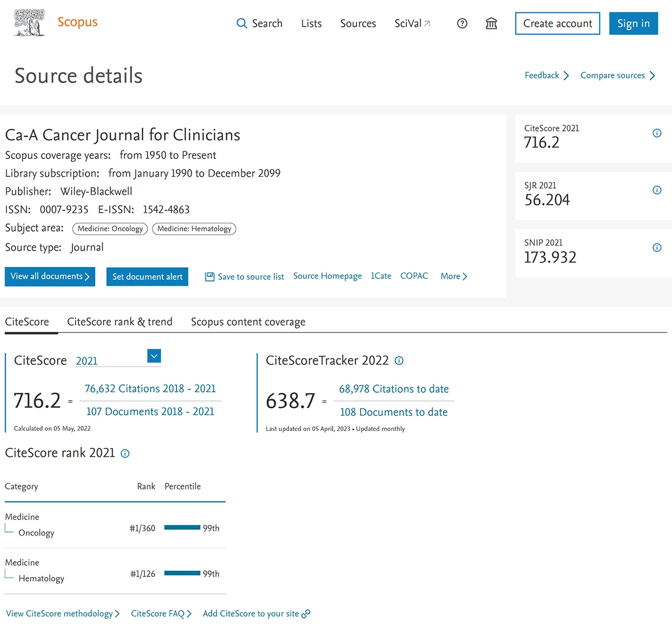Click the institution access icon

(491, 24)
